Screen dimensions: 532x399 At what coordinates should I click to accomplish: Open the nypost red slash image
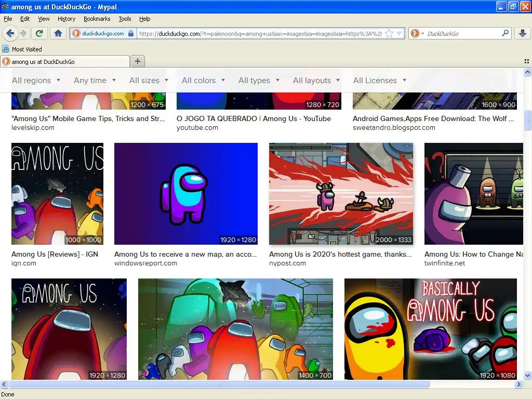[x=341, y=194]
